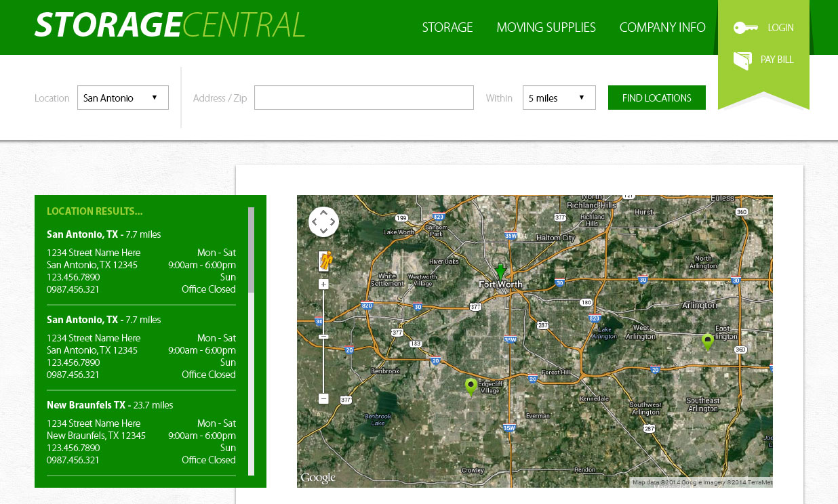The height and width of the screenshot is (504, 838).
Task: Zoom in with the map plus button
Action: pos(323,285)
